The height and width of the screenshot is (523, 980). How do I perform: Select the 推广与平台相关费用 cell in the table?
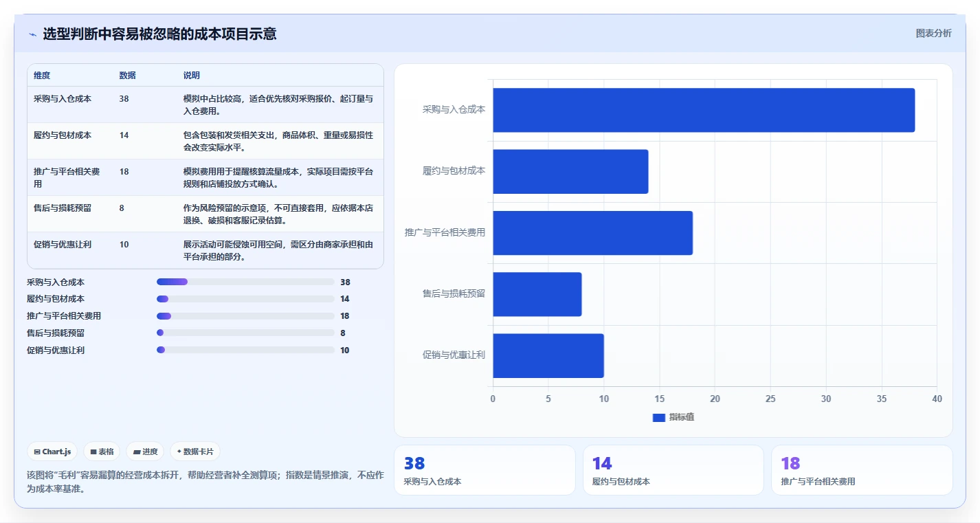click(67, 177)
